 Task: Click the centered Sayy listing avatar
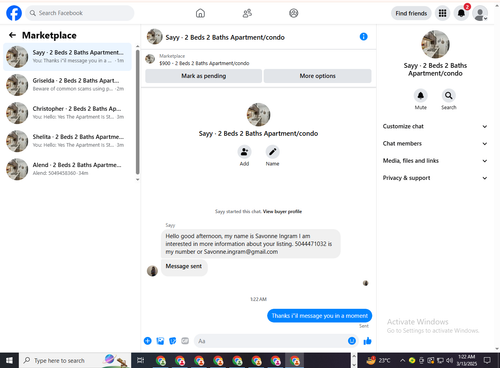click(x=258, y=114)
